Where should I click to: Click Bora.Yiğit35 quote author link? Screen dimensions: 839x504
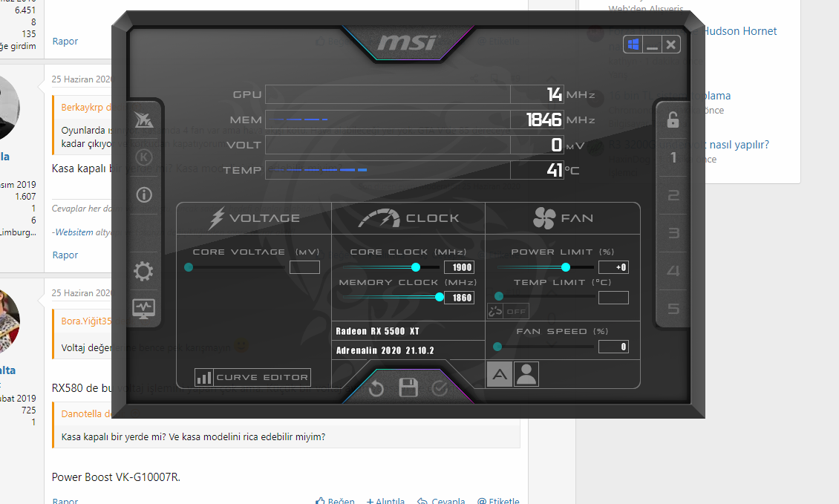[x=85, y=321]
